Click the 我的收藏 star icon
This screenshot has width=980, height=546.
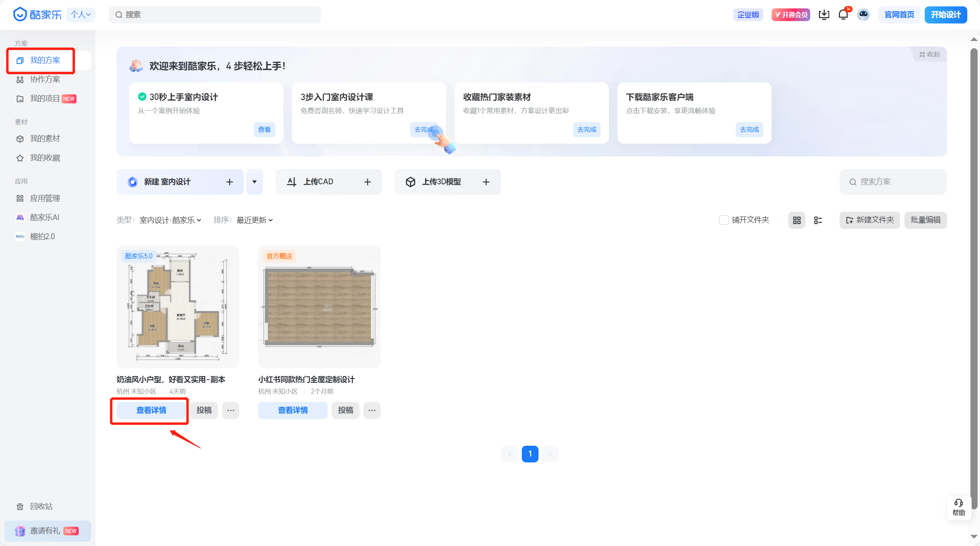click(20, 158)
